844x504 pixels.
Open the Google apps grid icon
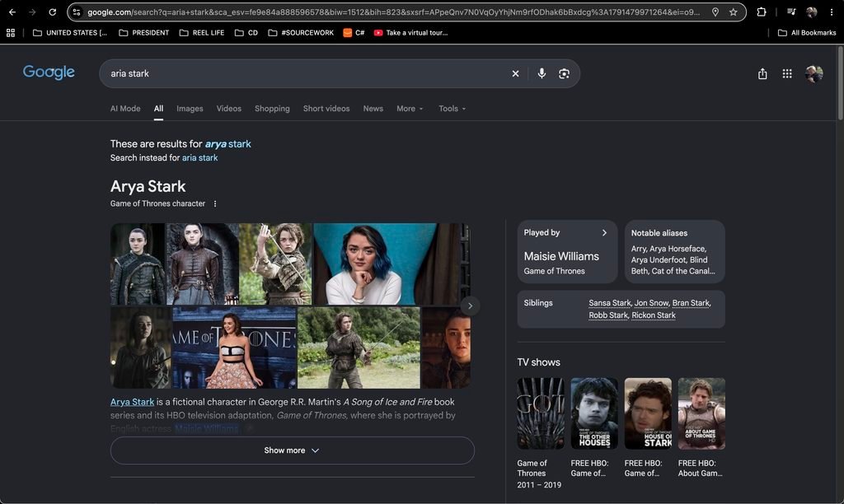point(787,73)
